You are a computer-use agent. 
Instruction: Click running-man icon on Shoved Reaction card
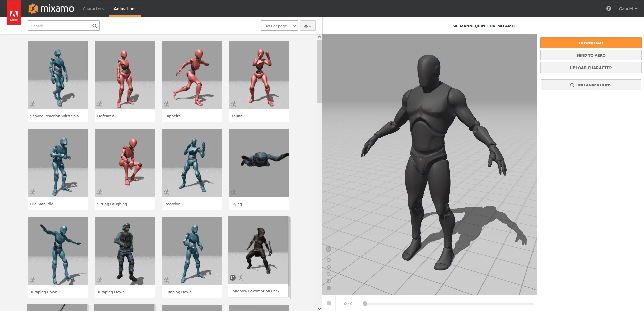coord(33,104)
